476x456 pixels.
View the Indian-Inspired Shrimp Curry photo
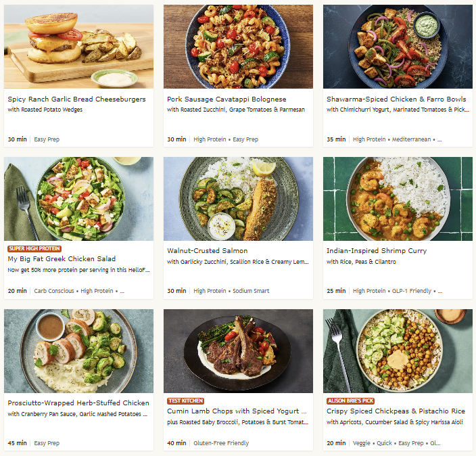[x=398, y=199]
